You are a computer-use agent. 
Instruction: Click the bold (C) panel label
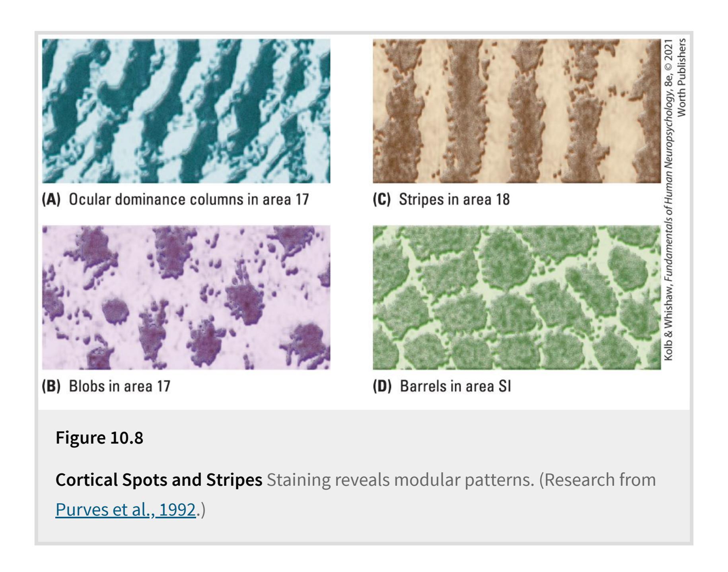382,199
